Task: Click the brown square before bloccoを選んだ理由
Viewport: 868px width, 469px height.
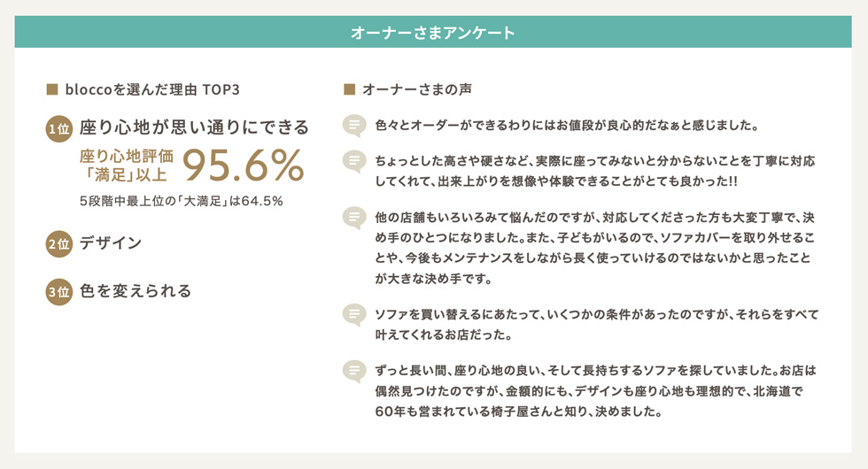Action: coord(52,89)
